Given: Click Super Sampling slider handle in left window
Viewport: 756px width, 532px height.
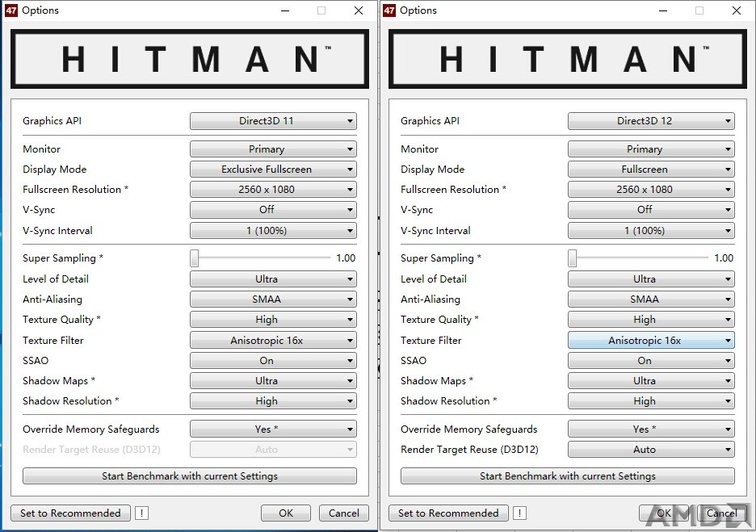Looking at the screenshot, I should coord(195,258).
